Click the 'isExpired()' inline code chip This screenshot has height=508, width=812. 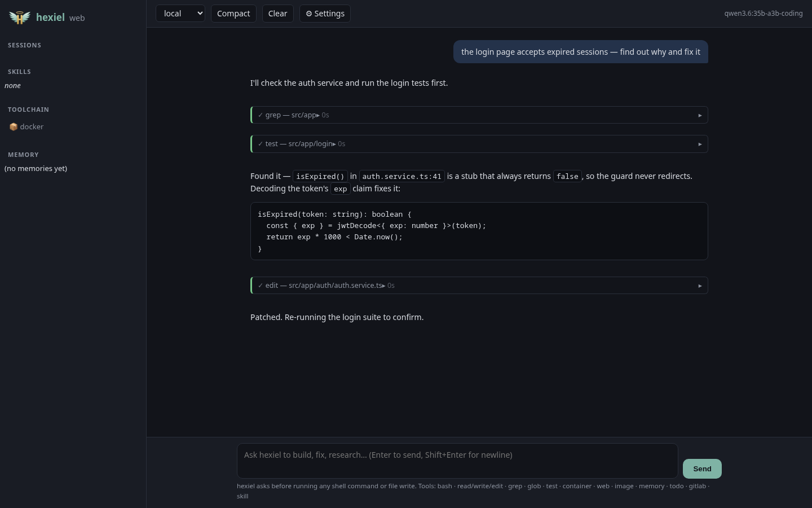pyautogui.click(x=320, y=177)
